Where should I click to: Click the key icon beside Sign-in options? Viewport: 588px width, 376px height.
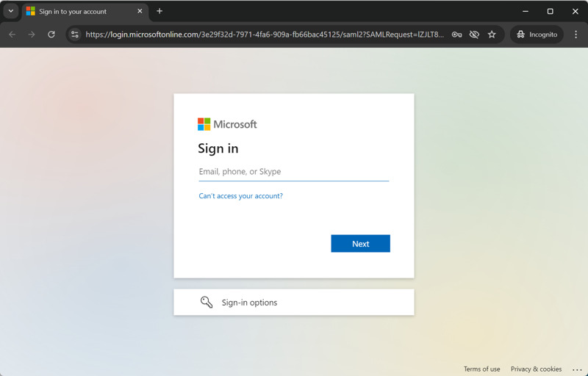[207, 302]
